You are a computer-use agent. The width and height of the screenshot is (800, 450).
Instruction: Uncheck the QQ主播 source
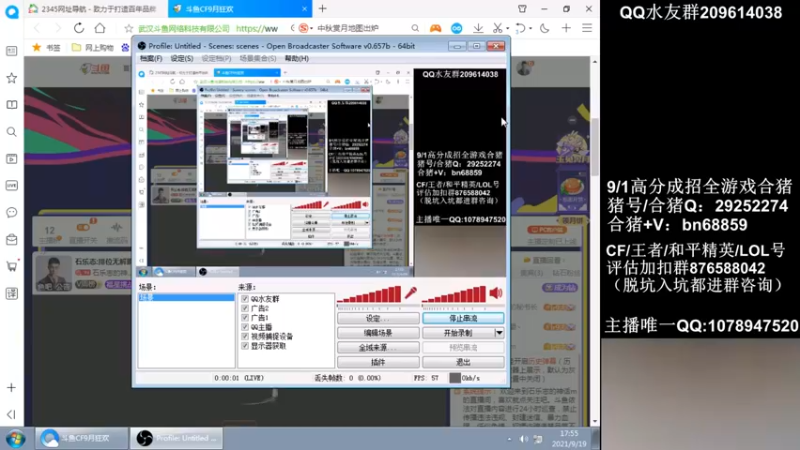click(245, 327)
